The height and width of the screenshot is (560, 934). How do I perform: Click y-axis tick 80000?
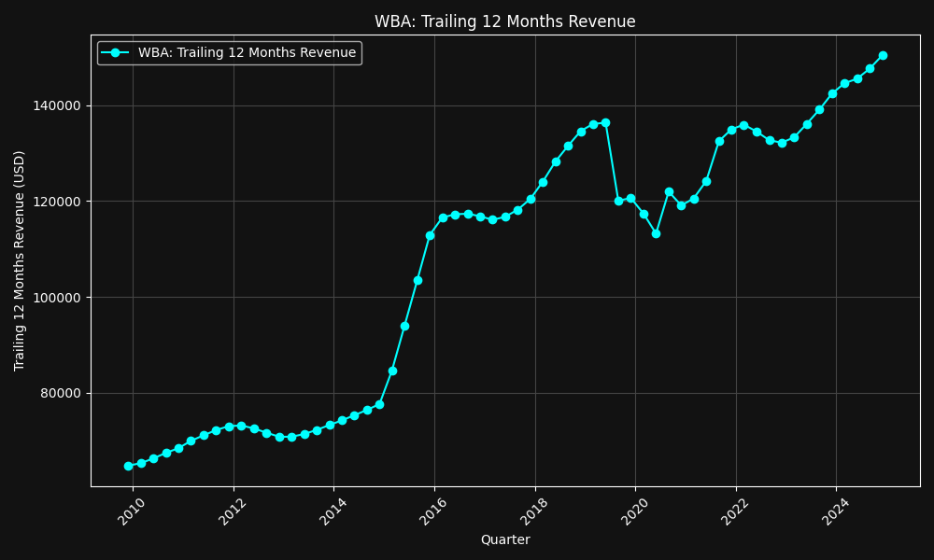(63, 393)
